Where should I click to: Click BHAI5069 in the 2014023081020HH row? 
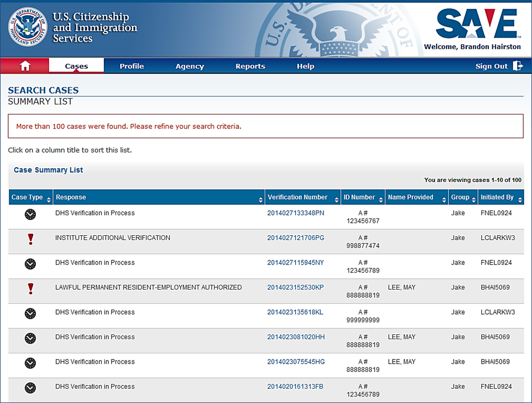click(495, 337)
